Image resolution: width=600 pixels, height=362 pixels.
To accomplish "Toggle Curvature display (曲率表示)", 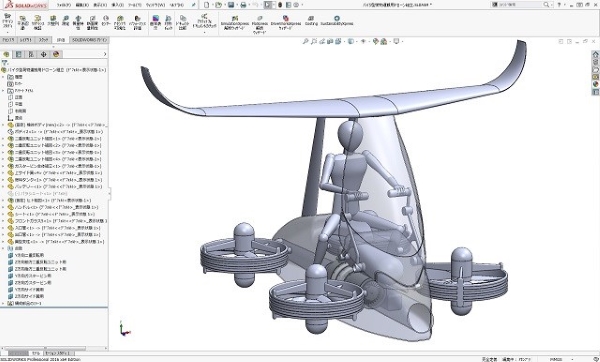I will 155,23.
